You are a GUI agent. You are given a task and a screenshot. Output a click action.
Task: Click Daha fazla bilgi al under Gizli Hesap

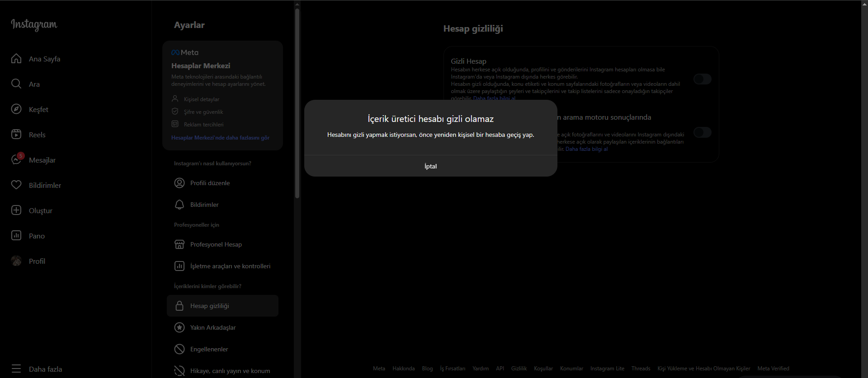coord(494,98)
